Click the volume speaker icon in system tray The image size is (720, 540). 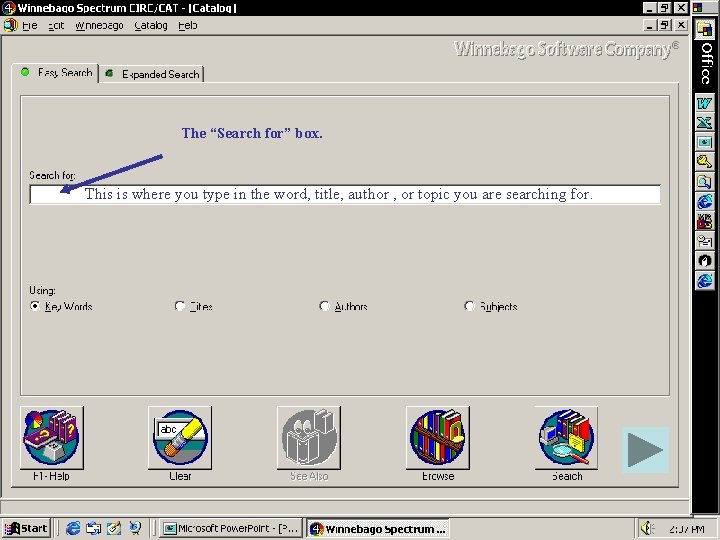(x=647, y=529)
